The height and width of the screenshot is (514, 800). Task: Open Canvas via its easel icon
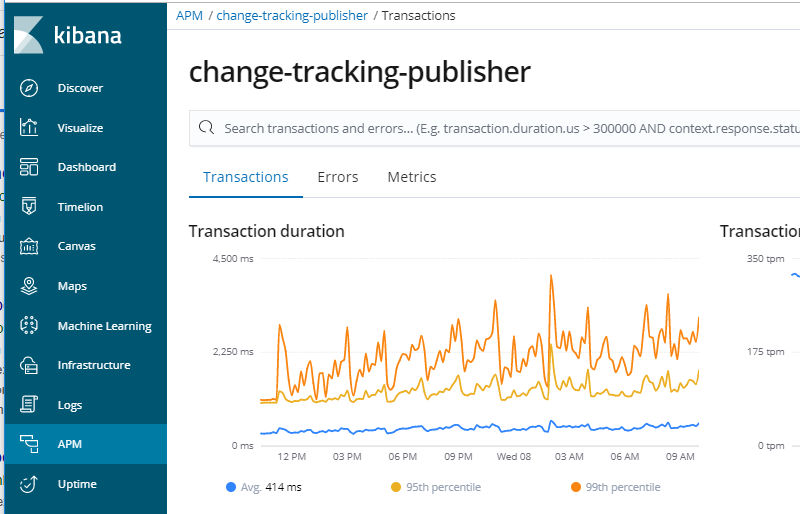(29, 246)
